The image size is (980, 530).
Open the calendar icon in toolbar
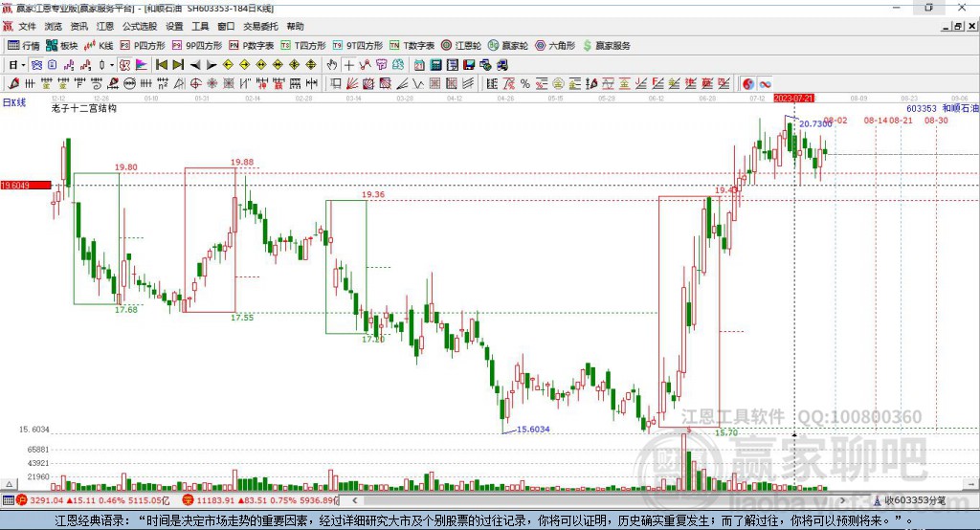[x=419, y=65]
